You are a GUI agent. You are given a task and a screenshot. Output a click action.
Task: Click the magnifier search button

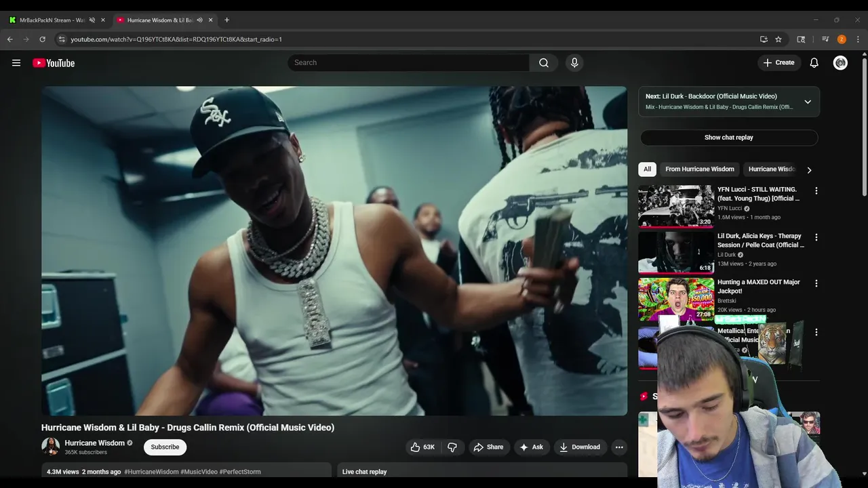[544, 62]
